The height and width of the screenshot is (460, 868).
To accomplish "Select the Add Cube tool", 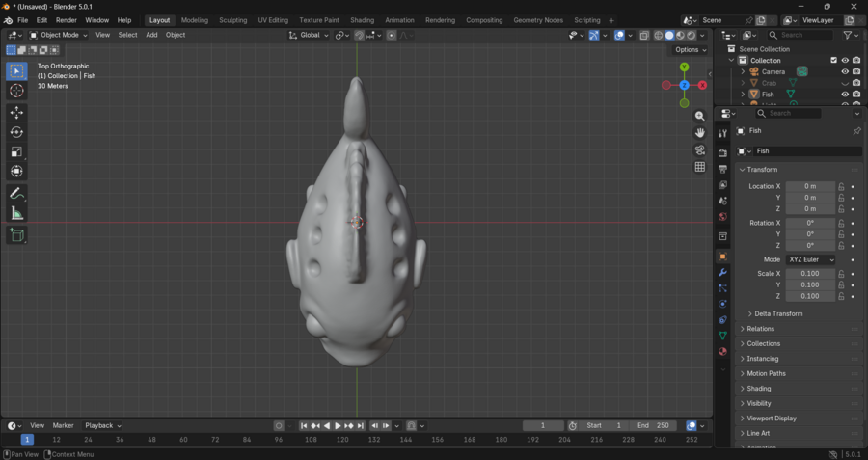I will coord(16,235).
